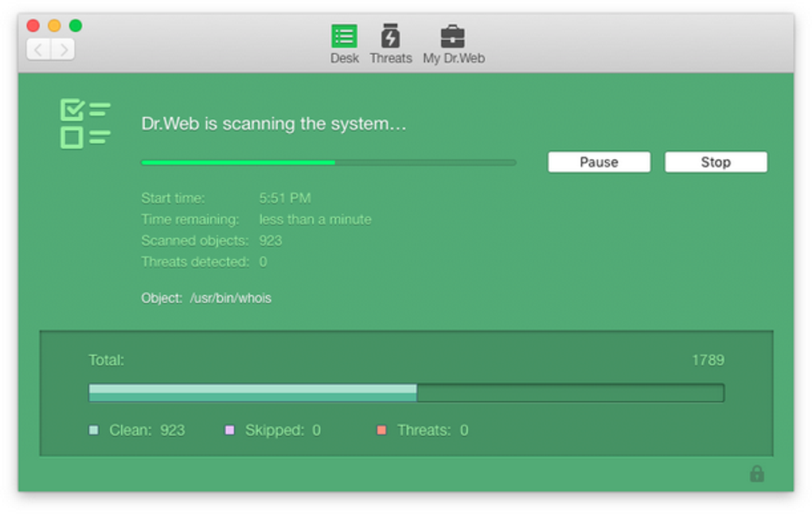Click the "Time remaining:" label
This screenshot has height=514, width=812.
(x=190, y=220)
